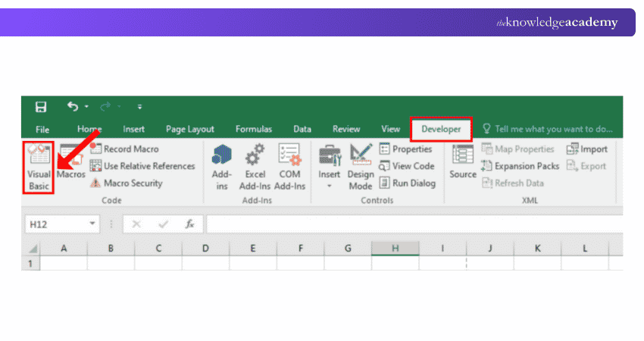Click the Insert controls toolbox icon
The image size is (644, 341).
tap(330, 157)
